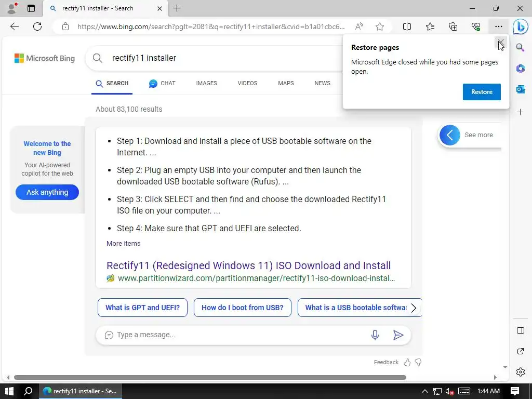Open Browser essentials heart icon
The image size is (532, 399).
476,26
